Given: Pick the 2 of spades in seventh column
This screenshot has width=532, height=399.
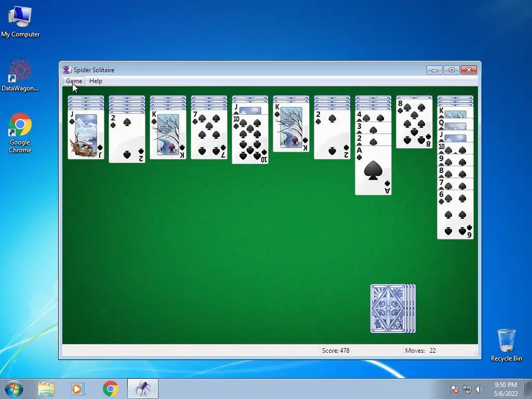Looking at the screenshot, I should [332, 135].
